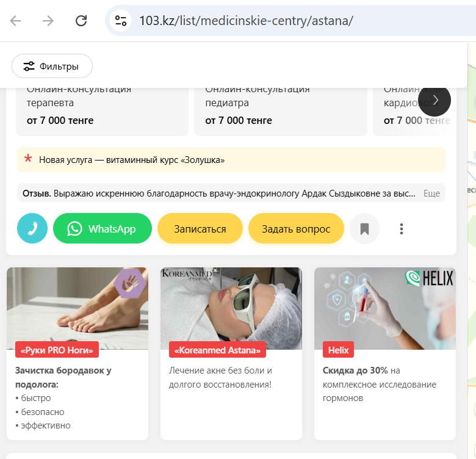
Task: Open the site info icon in the address bar
Action: tap(120, 21)
